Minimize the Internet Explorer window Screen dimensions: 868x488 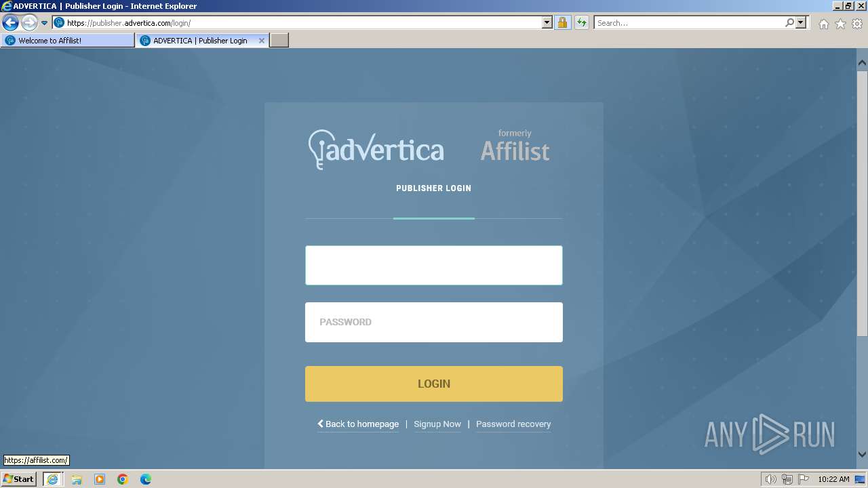tap(837, 5)
